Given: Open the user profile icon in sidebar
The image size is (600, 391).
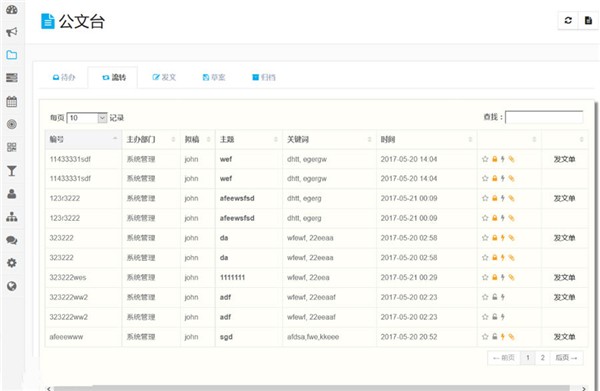Looking at the screenshot, I should click(12, 194).
